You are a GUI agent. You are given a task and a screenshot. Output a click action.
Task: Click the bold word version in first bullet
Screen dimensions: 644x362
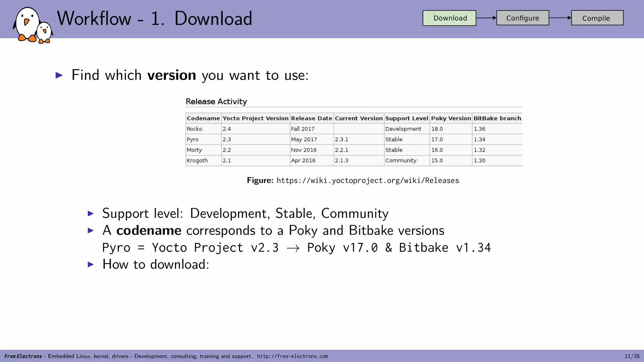pyautogui.click(x=172, y=75)
